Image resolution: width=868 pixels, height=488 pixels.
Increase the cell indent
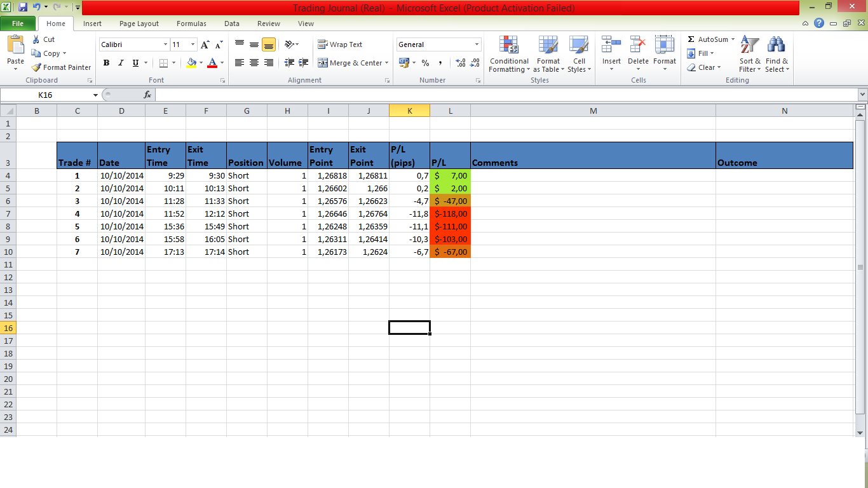pyautogui.click(x=304, y=63)
